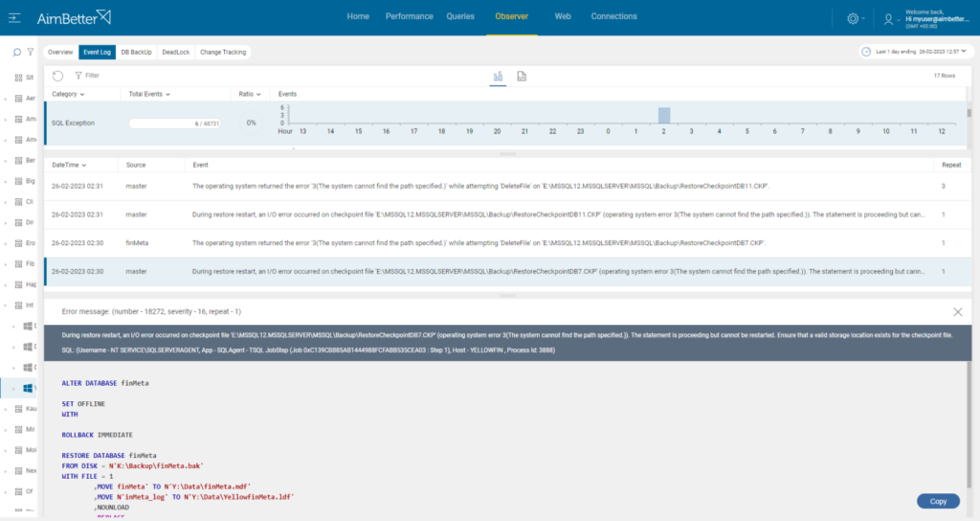Go to the Home menu
This screenshot has height=521, width=980.
(x=358, y=17)
